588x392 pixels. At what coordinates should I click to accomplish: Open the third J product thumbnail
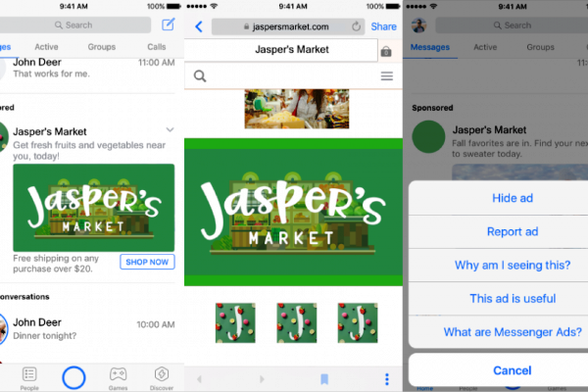358,323
